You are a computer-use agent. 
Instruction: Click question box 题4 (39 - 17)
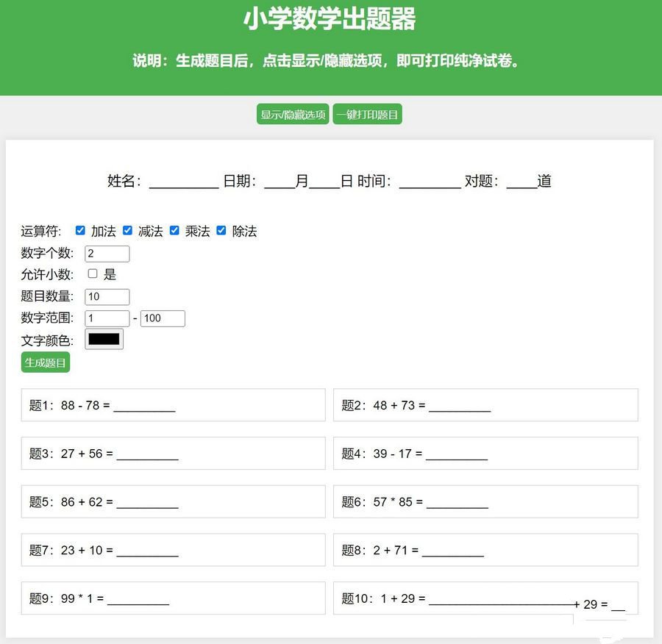485,453
